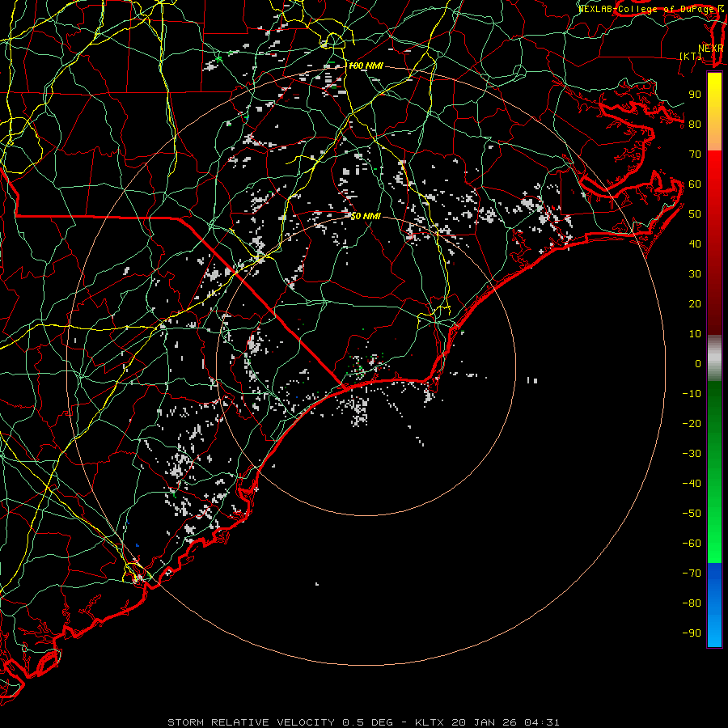Click the positive 50 knot scale label
728x728 pixels.
tap(695, 214)
